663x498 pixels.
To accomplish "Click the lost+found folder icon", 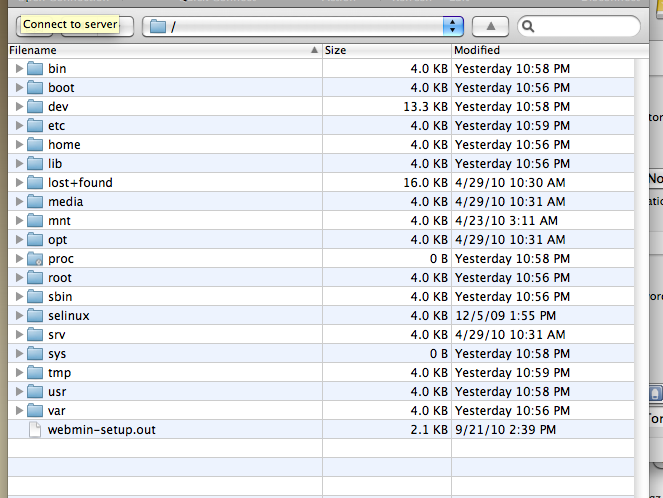I will (x=36, y=183).
